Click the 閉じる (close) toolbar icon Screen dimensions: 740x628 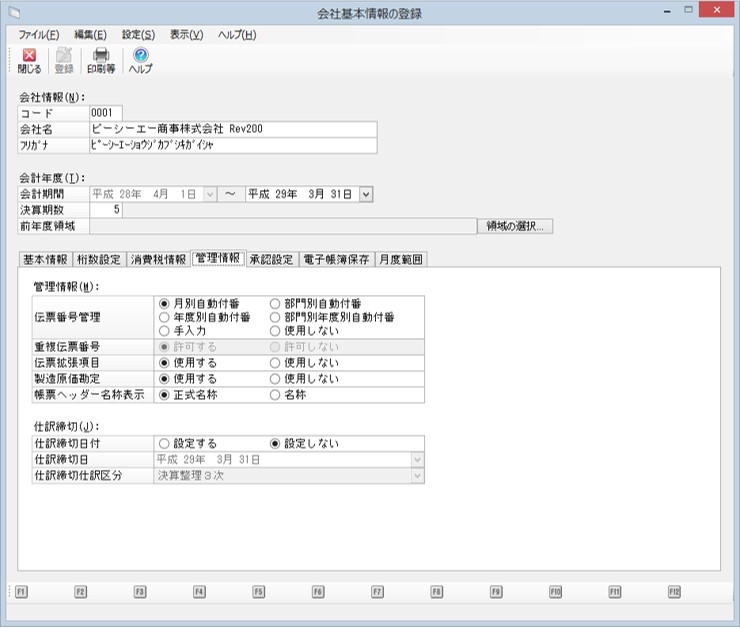click(x=29, y=60)
